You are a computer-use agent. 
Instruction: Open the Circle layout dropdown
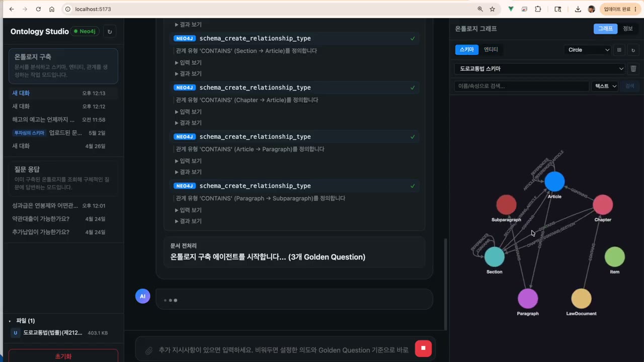tap(588, 50)
